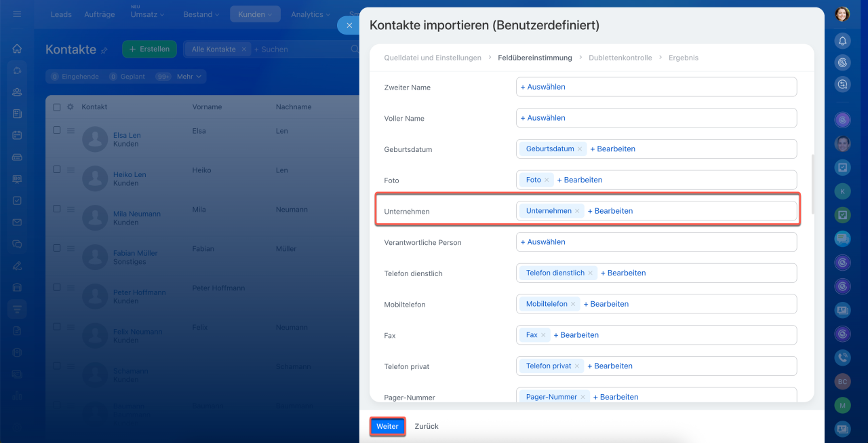Open the Mehr filter dropdown

click(189, 77)
